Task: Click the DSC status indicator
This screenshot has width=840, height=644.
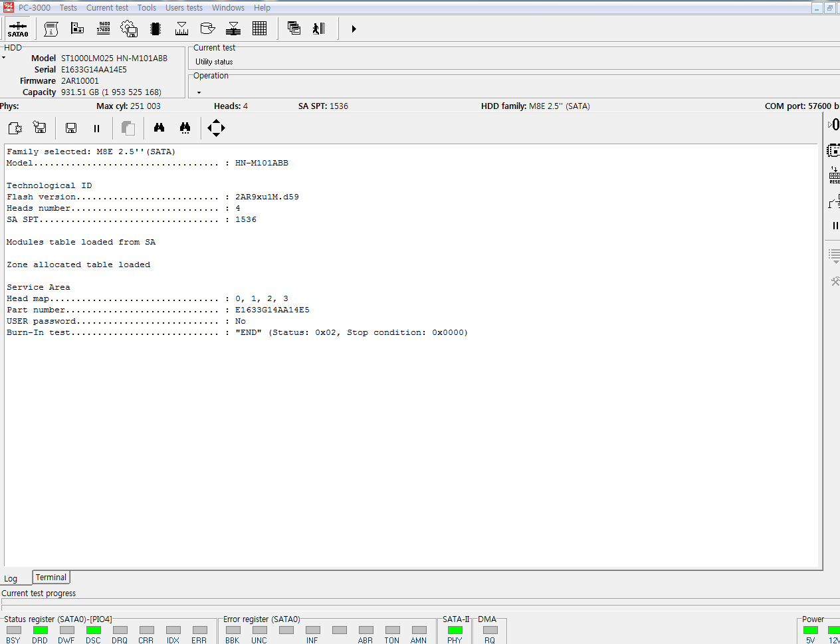Action: pyautogui.click(x=93, y=630)
